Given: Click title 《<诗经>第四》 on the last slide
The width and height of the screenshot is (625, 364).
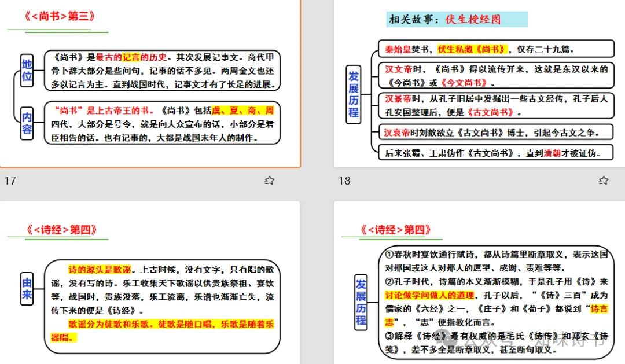Looking at the screenshot, I should (x=395, y=230).
